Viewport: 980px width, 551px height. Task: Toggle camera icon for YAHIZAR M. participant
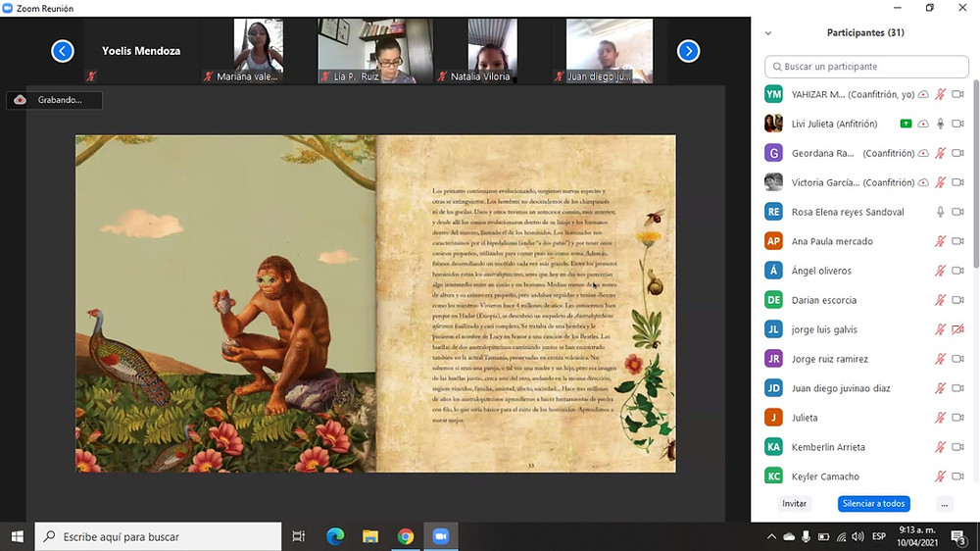tap(957, 94)
